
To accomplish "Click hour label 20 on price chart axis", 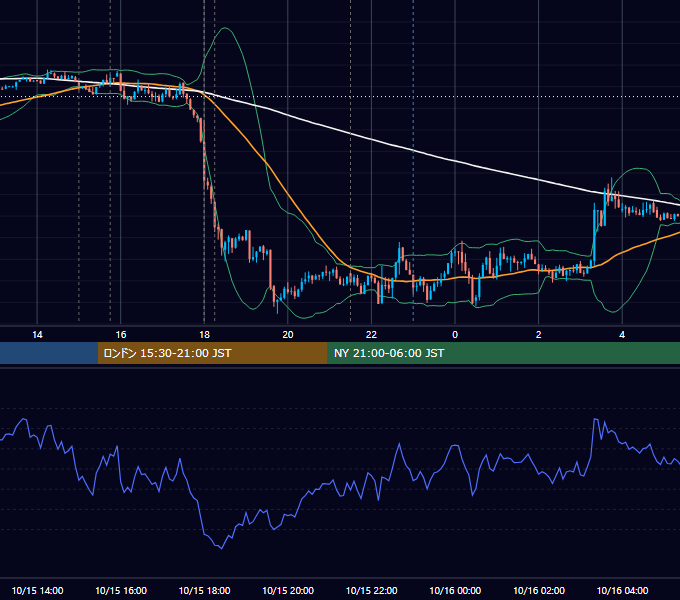I will (288, 334).
